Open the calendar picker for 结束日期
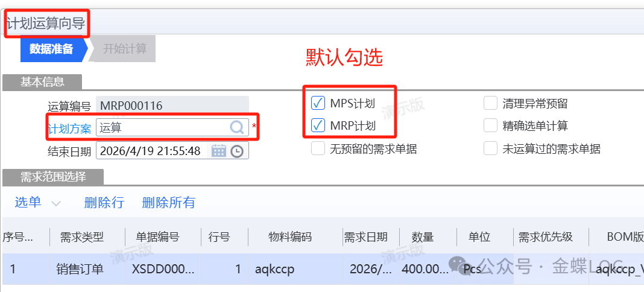Screen dimensions: 644x292 tap(219, 151)
